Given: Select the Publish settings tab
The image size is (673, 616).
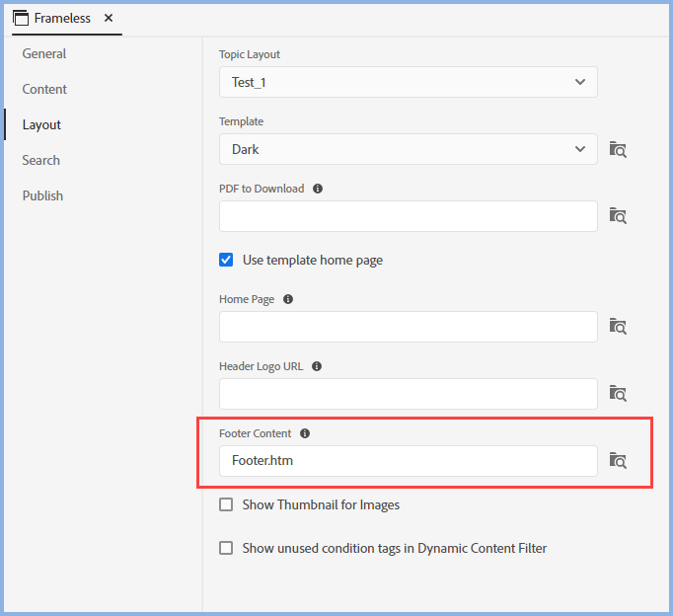Looking at the screenshot, I should pyautogui.click(x=42, y=195).
